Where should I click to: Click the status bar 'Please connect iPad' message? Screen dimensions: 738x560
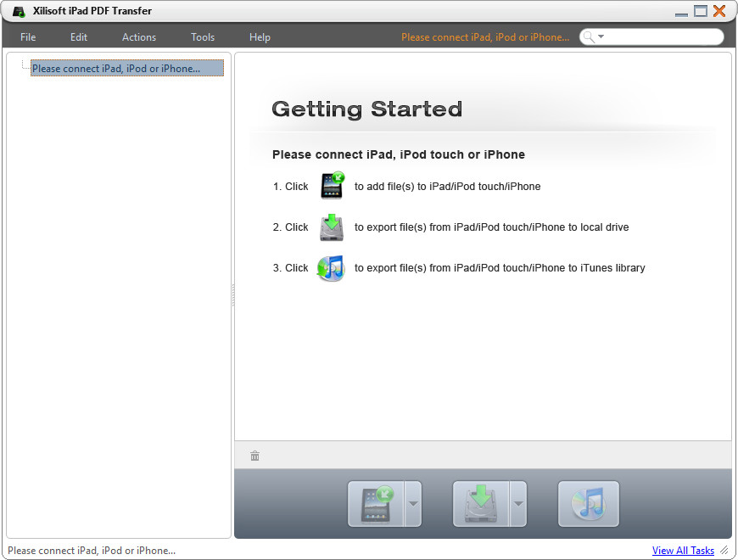(92, 550)
